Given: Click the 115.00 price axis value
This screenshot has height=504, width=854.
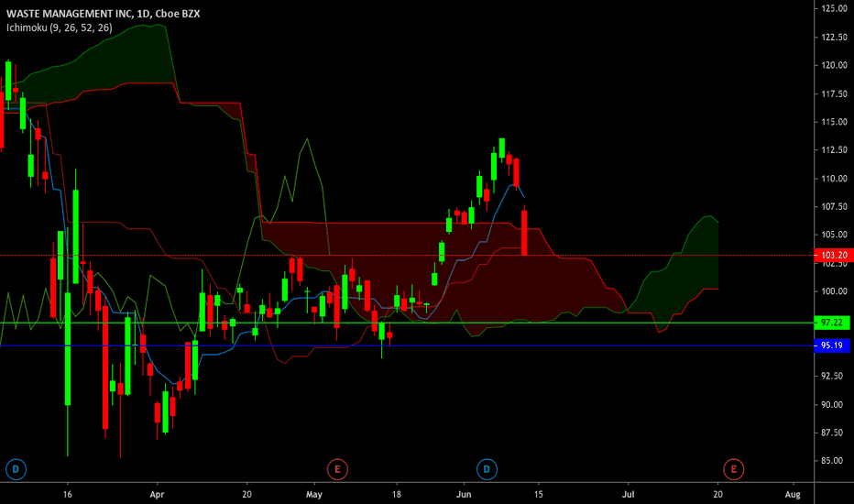Looking at the screenshot, I should click(x=834, y=122).
